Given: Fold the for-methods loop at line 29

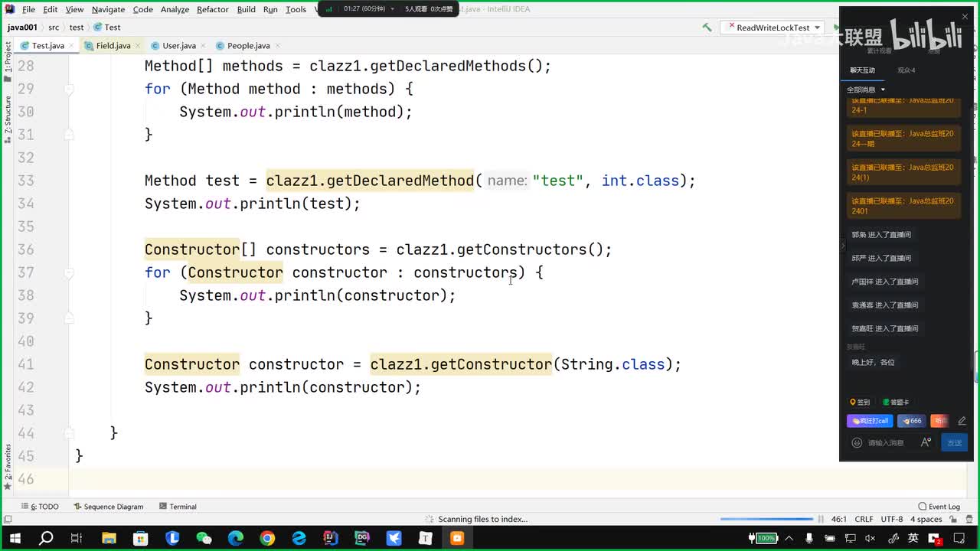Looking at the screenshot, I should pyautogui.click(x=69, y=89).
